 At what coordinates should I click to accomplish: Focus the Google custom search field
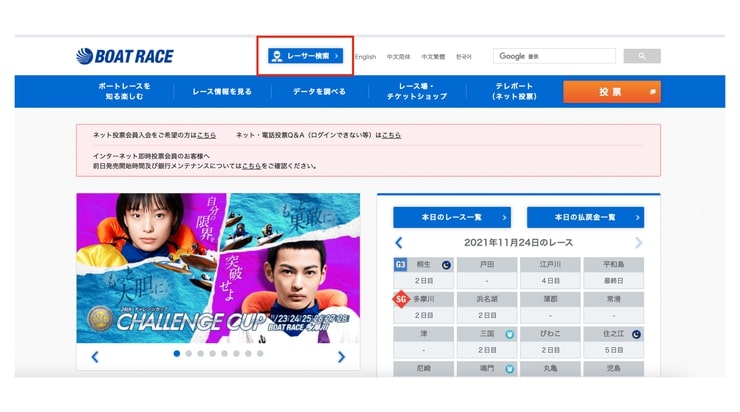pos(554,56)
